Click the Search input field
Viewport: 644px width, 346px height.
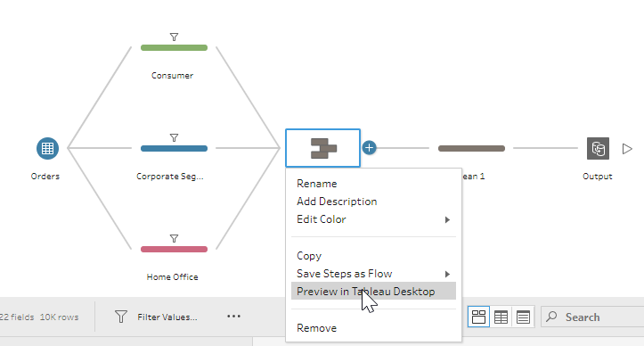pos(592,317)
